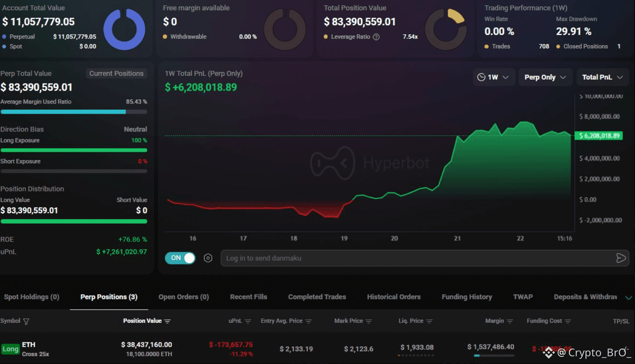The height and width of the screenshot is (364, 635).
Task: Click the Max Drawdown 29.91 % value
Action: (574, 31)
